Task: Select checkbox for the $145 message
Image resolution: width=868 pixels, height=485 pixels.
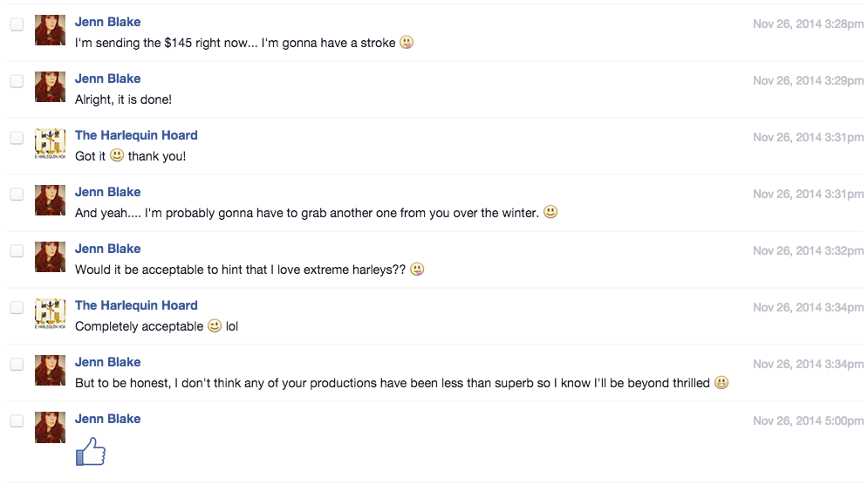Action: [17, 24]
